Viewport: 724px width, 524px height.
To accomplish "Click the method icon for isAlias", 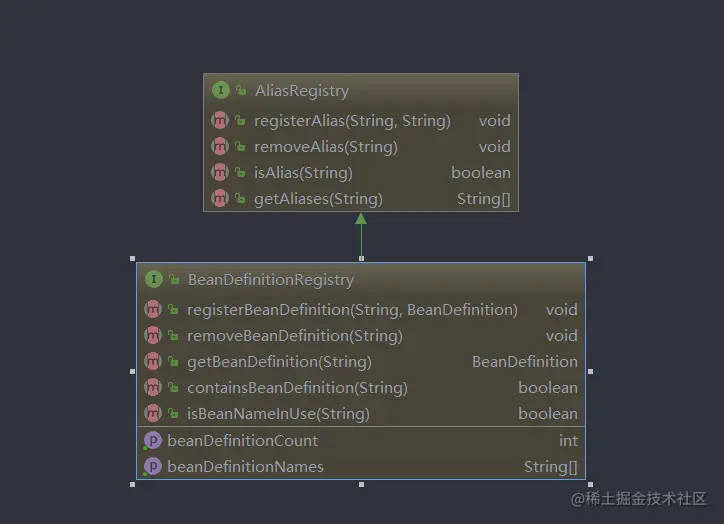I will [x=220, y=172].
